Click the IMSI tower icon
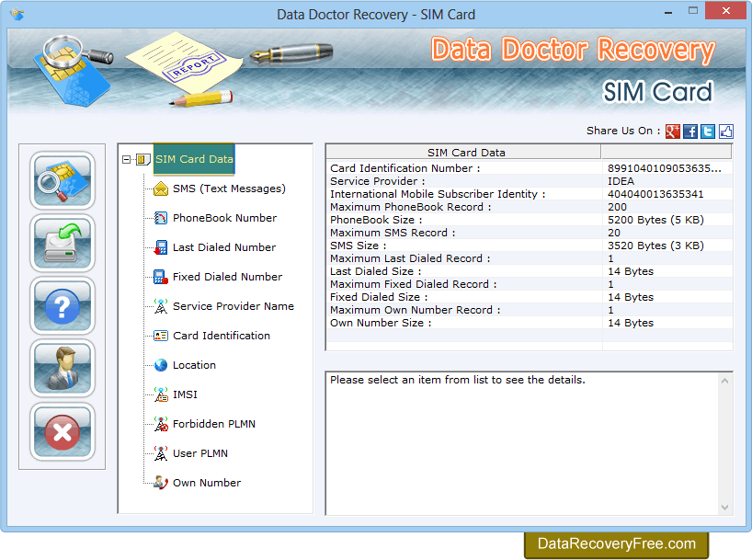This screenshot has height=560, width=752. 161,394
